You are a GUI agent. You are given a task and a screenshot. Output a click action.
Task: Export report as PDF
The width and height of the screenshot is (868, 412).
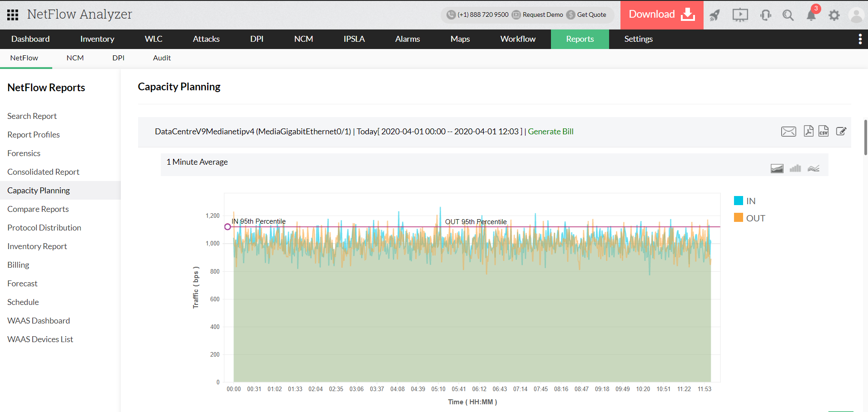[x=808, y=131]
